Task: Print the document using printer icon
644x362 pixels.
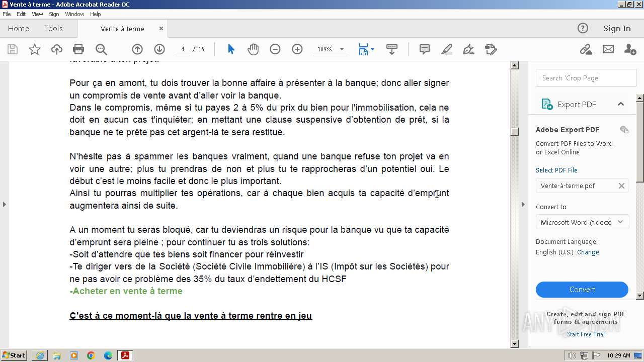Action: [x=78, y=49]
